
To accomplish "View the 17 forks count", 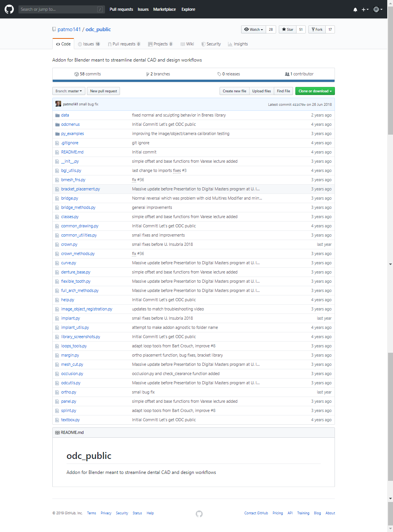I will 330,29.
